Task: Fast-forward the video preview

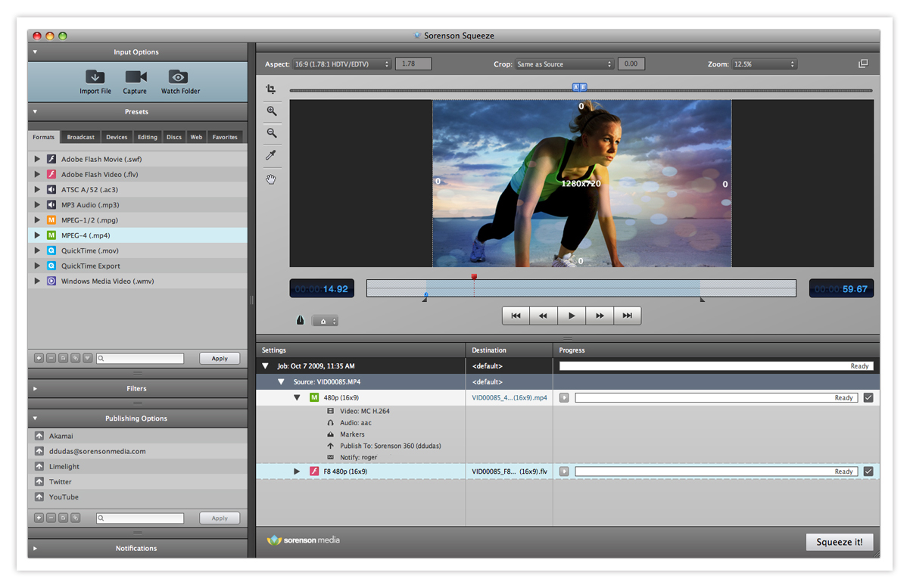Action: point(600,316)
